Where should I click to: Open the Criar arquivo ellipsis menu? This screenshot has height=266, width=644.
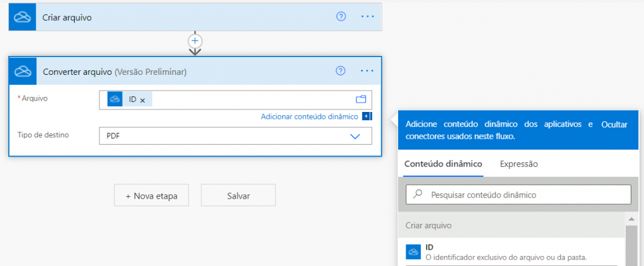click(x=367, y=17)
